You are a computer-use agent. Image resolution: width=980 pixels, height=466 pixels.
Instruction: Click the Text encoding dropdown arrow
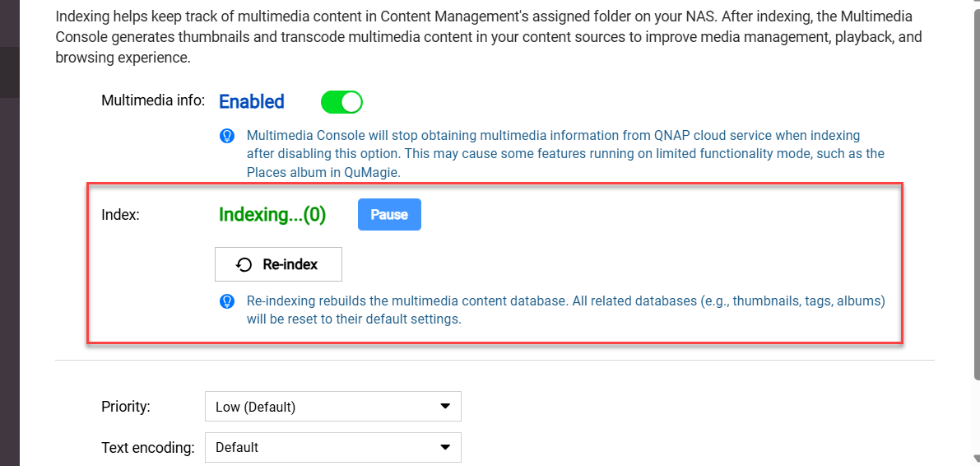[445, 448]
